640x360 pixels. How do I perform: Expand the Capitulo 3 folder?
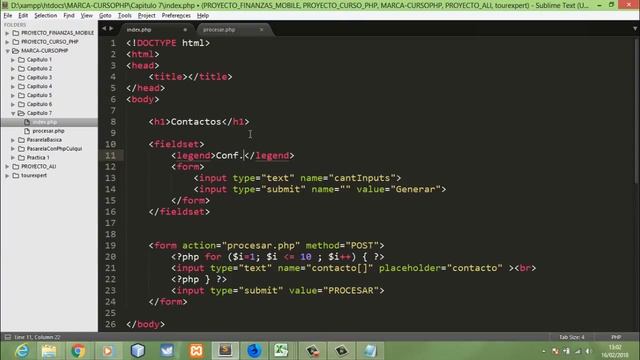(x=13, y=78)
